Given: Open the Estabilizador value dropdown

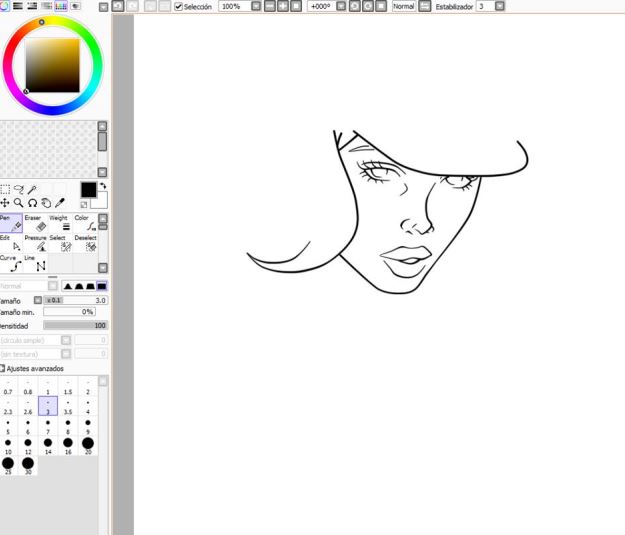Looking at the screenshot, I should click(x=499, y=6).
